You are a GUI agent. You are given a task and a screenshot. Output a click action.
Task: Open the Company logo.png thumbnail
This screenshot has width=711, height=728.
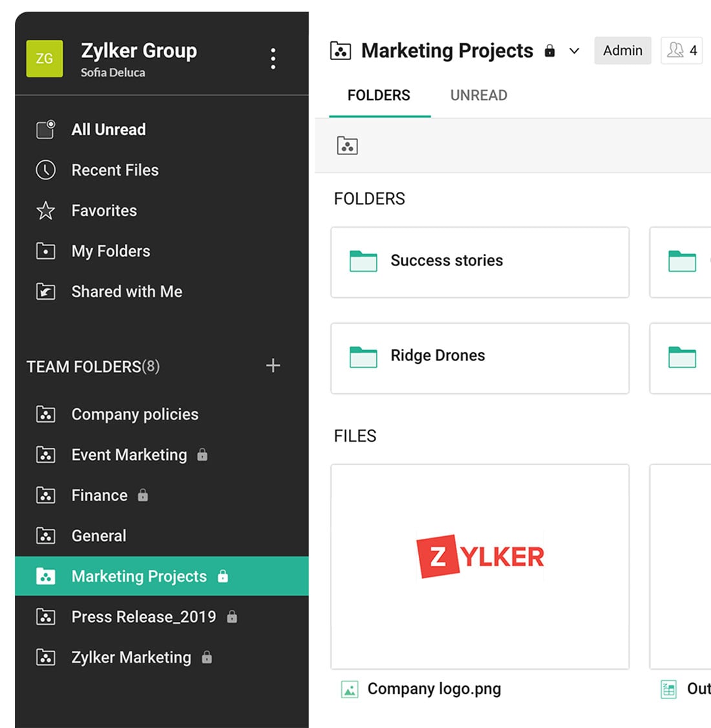coord(479,566)
